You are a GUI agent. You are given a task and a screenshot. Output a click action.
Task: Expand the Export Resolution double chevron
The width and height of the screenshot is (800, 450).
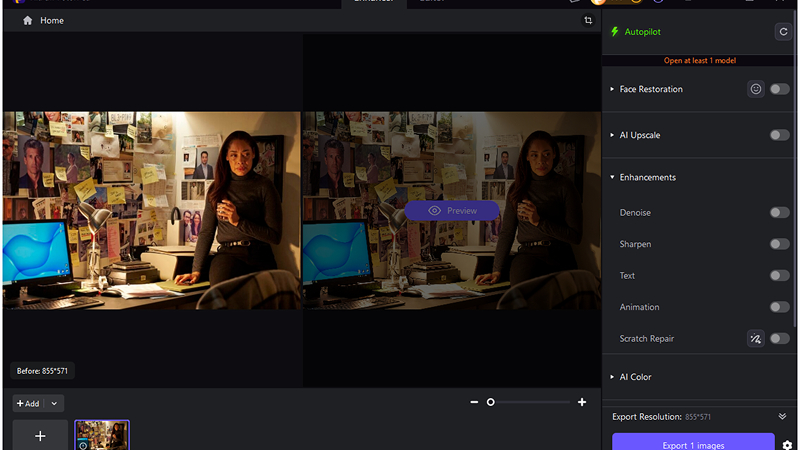pos(782,416)
